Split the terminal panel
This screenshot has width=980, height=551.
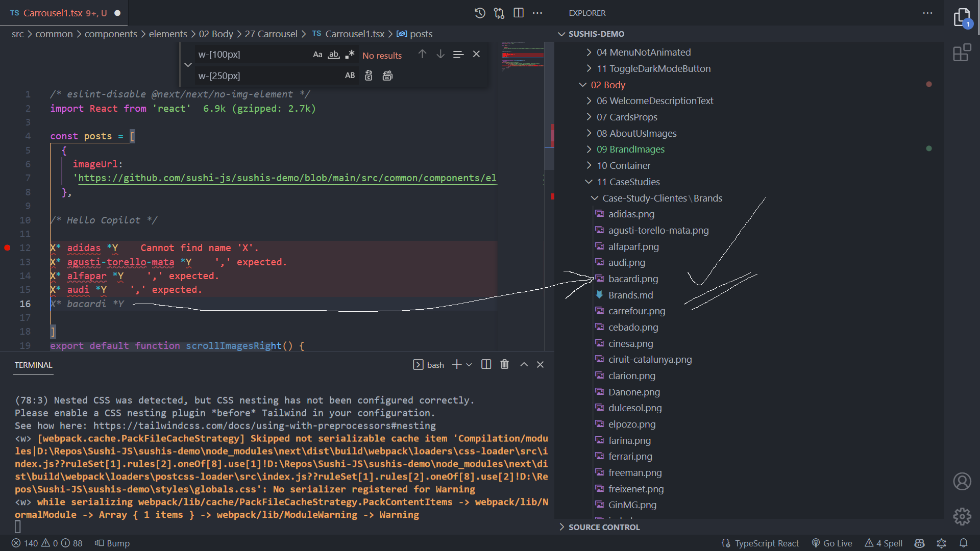pos(486,364)
